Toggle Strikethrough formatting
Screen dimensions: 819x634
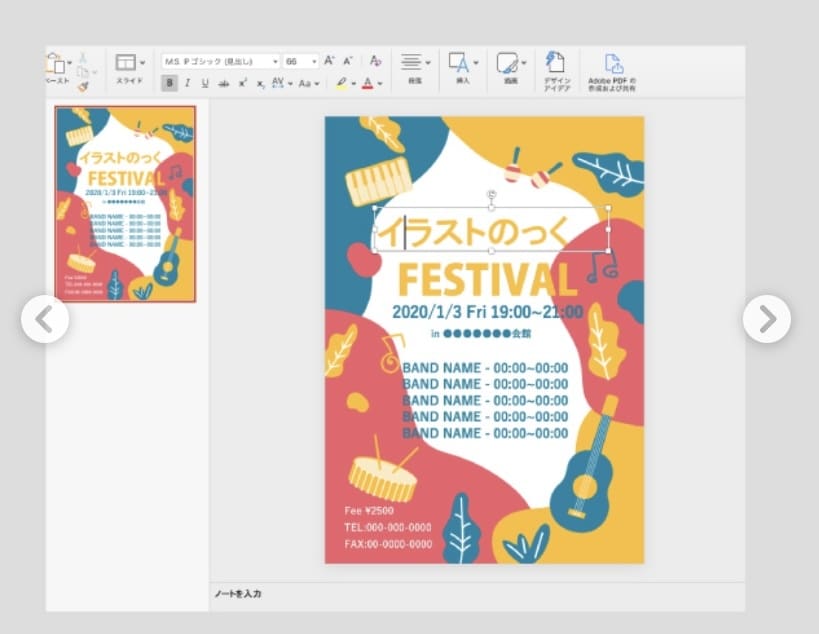224,83
